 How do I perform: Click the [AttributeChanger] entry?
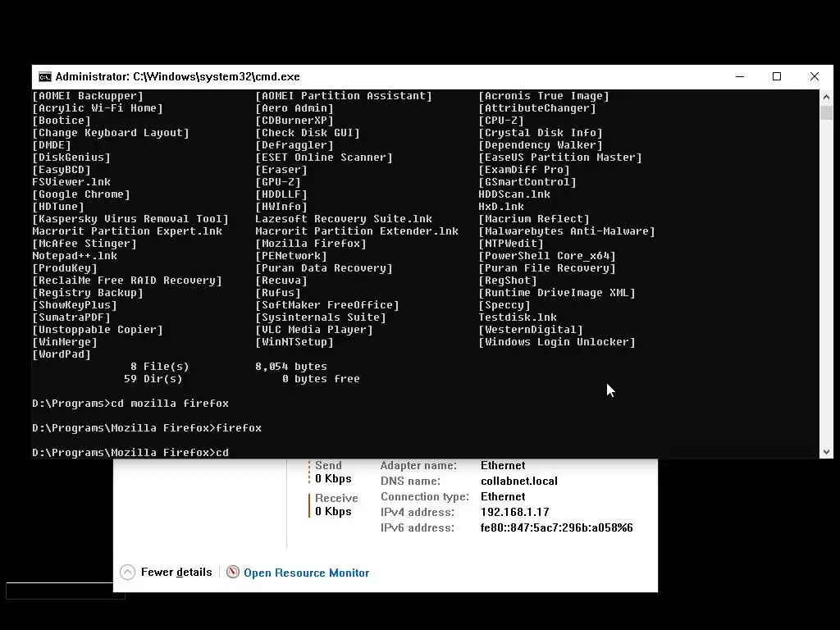[537, 108]
